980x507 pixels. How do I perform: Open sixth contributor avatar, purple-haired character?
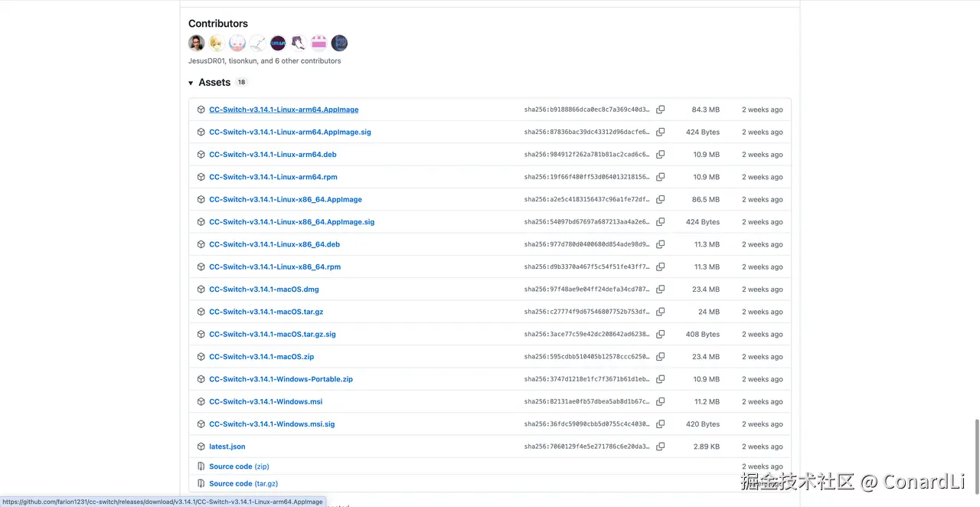[299, 43]
